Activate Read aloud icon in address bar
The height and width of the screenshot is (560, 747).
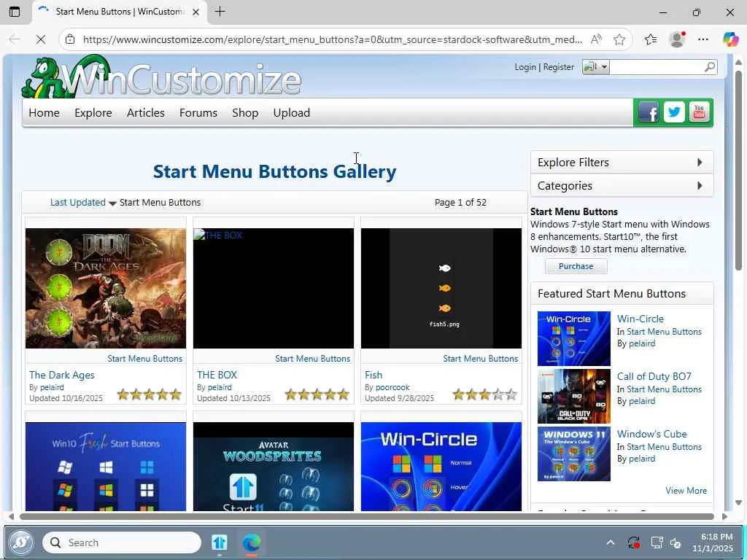click(x=596, y=39)
